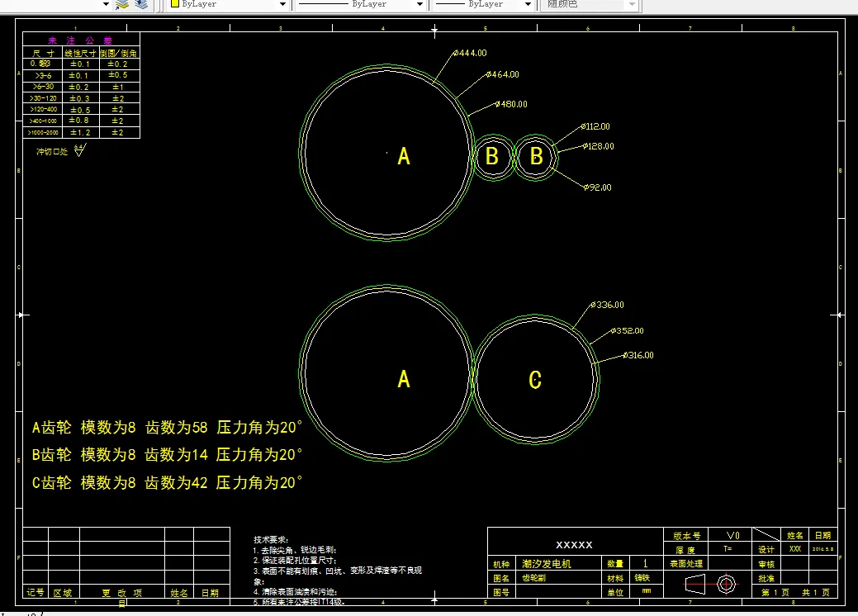Click requirement '4.清除表面油渍和污迹'

[x=295, y=591]
